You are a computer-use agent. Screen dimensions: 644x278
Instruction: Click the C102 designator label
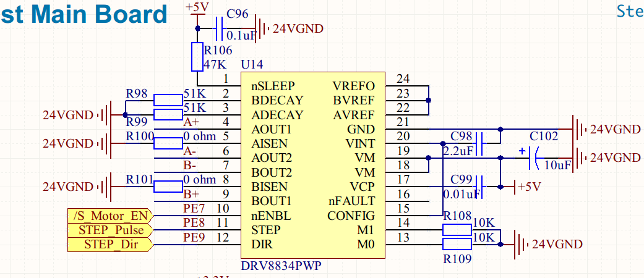[544, 136]
